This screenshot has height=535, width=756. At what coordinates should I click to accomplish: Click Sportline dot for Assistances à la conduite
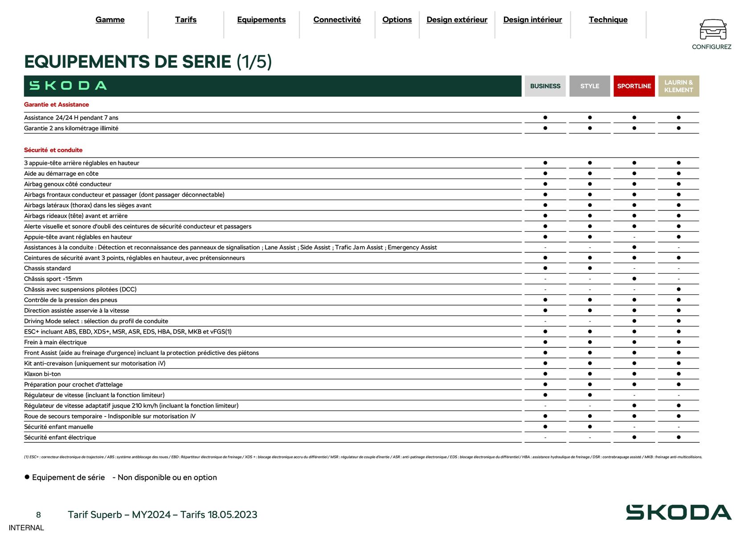634,247
